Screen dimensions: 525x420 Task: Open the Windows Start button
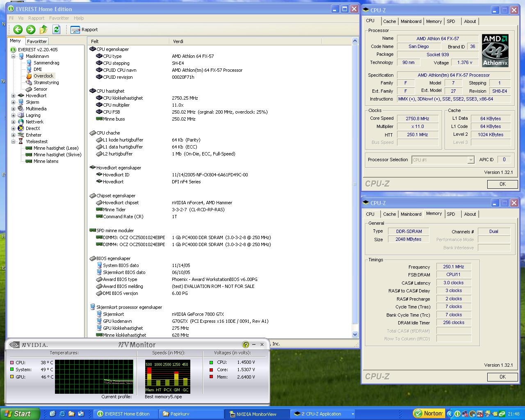click(20, 414)
